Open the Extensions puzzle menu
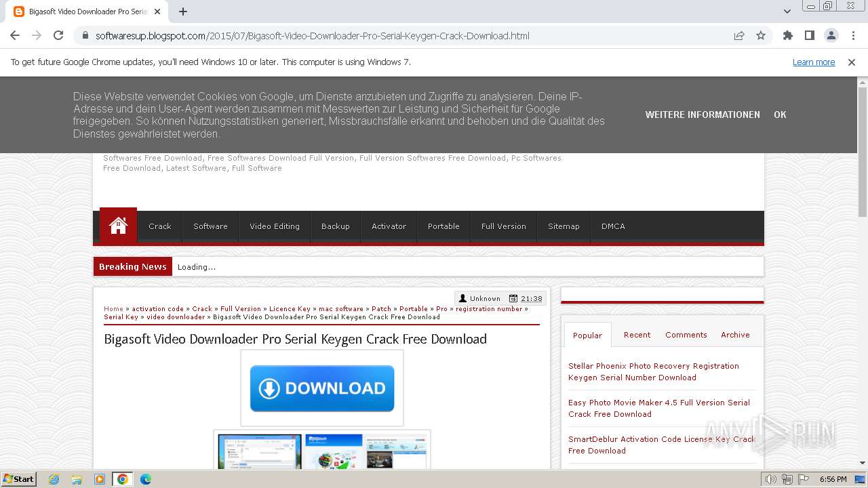The width and height of the screenshot is (868, 488). click(x=787, y=36)
